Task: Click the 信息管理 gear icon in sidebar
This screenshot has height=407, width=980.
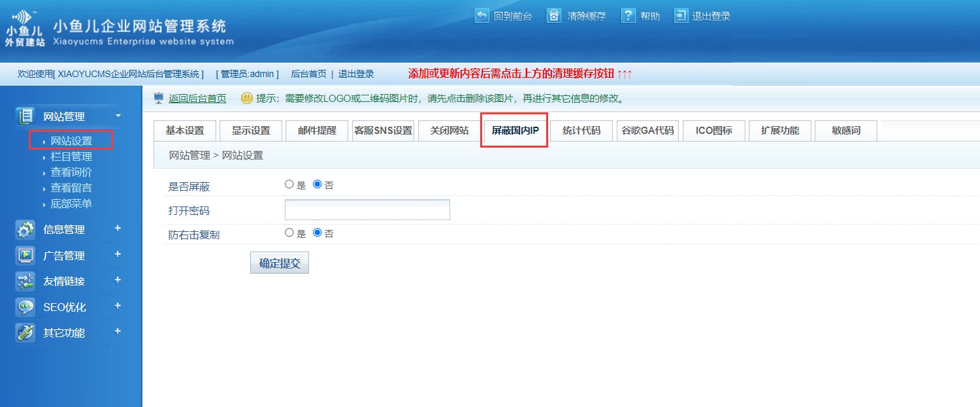Action: tap(25, 230)
